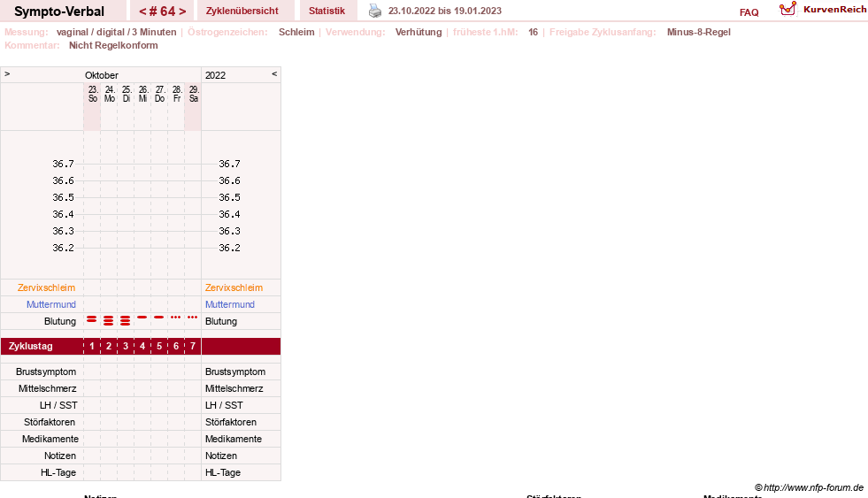Click the right Muttermund label
Image resolution: width=868 pixels, height=498 pixels.
[x=230, y=304]
